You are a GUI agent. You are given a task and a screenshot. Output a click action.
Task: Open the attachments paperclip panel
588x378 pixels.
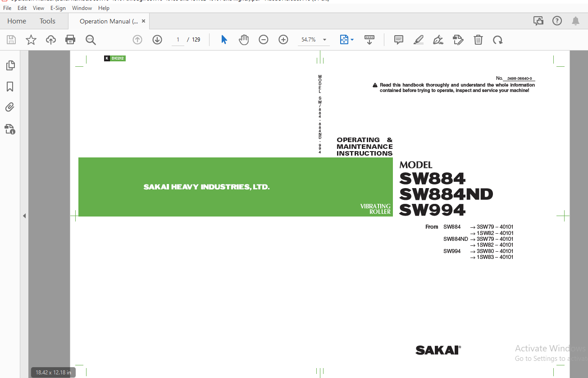(x=10, y=107)
